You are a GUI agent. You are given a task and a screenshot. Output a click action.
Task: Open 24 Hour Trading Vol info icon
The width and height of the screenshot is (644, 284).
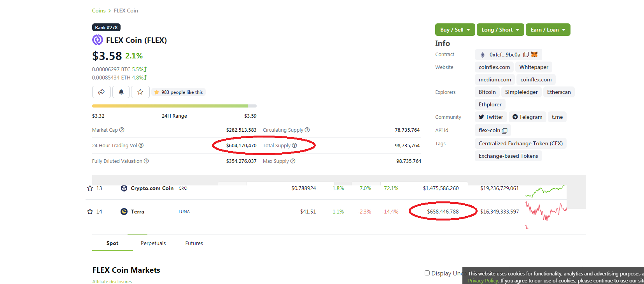[x=141, y=145]
